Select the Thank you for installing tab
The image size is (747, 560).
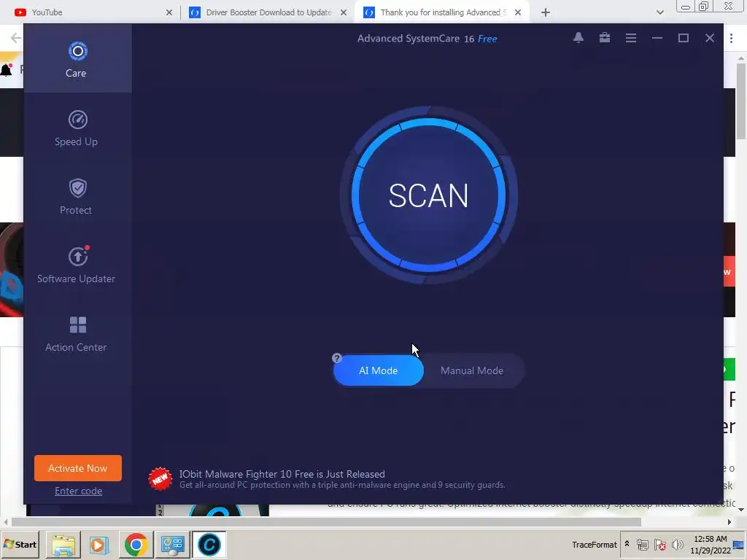pyautogui.click(x=441, y=12)
